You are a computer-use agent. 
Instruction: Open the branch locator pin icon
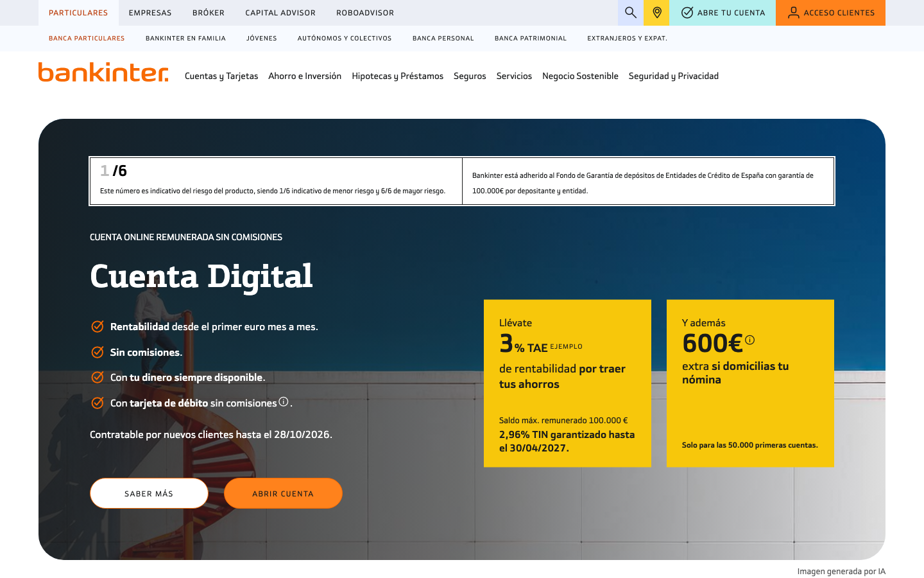(x=656, y=13)
